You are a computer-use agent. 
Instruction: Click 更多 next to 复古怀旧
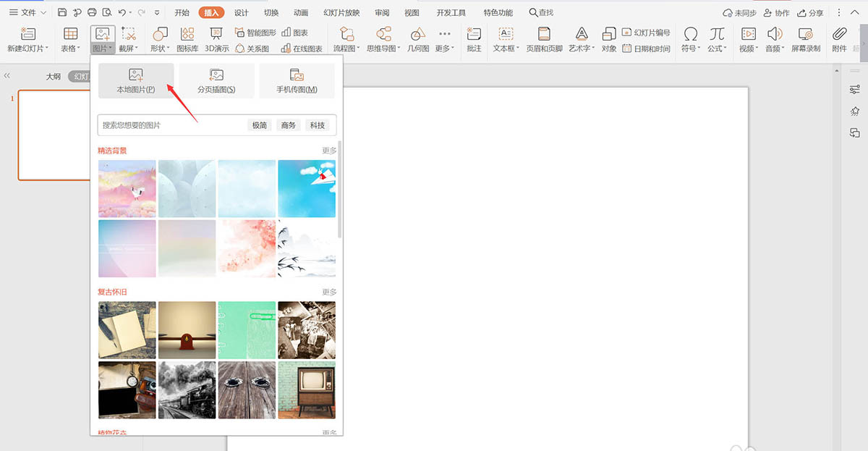329,292
